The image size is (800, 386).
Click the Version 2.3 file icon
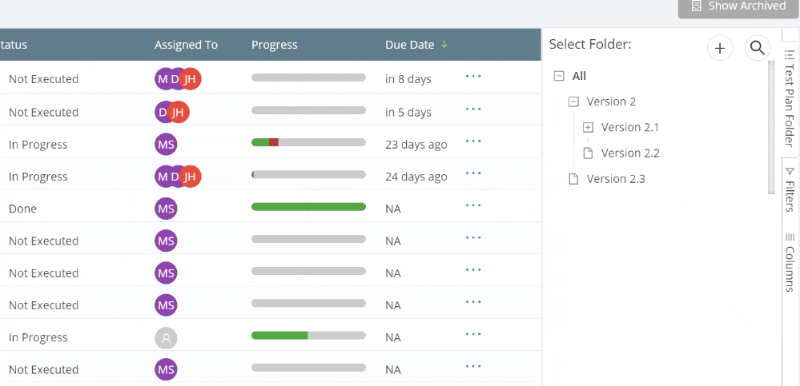tap(573, 179)
